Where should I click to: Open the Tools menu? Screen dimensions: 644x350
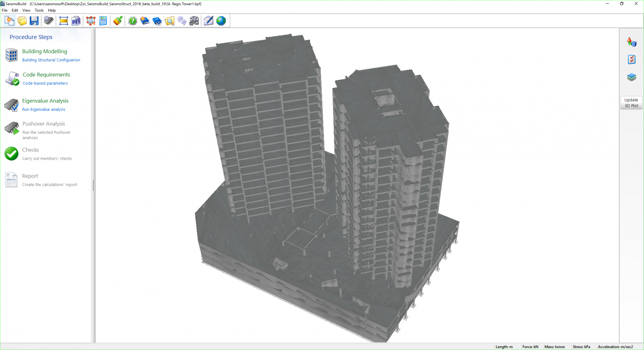coord(39,10)
